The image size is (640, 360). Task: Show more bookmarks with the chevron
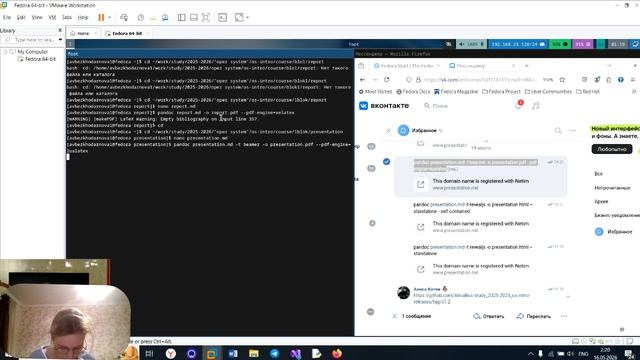634,92
